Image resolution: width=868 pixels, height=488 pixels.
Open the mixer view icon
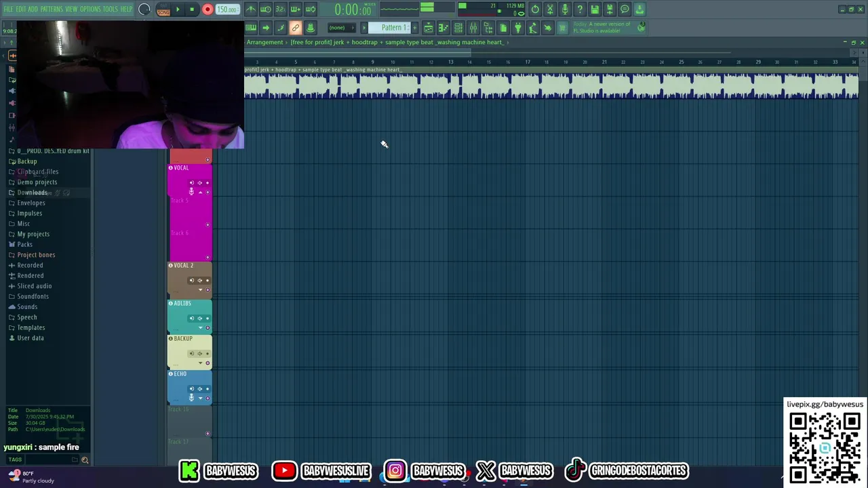tap(473, 28)
